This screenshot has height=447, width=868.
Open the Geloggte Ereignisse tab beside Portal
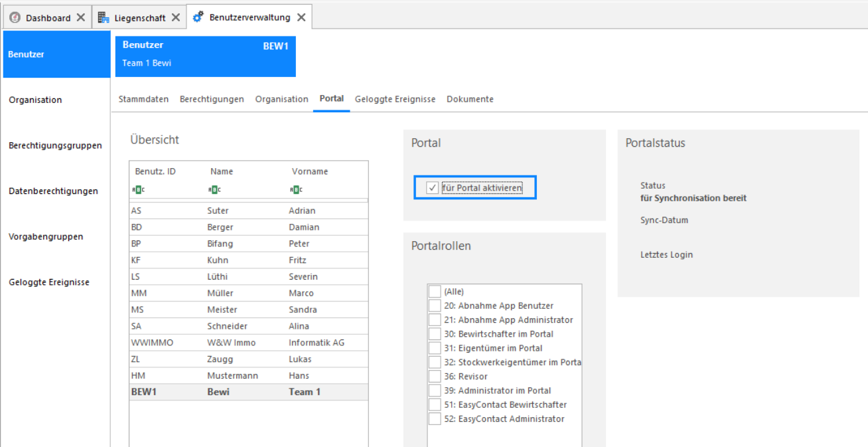[x=396, y=99]
